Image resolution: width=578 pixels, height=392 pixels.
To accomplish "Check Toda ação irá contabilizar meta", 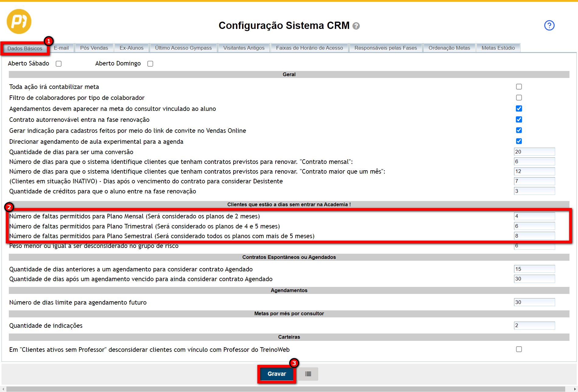I will 519,87.
